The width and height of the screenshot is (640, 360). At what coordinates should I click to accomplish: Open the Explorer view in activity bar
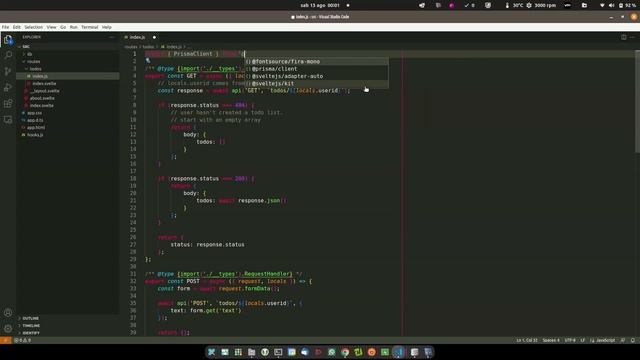pos(8,40)
